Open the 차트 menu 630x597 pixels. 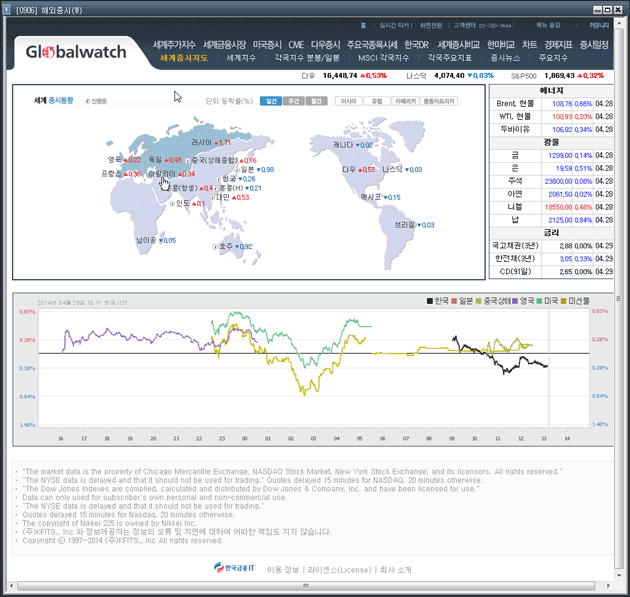pyautogui.click(x=530, y=45)
